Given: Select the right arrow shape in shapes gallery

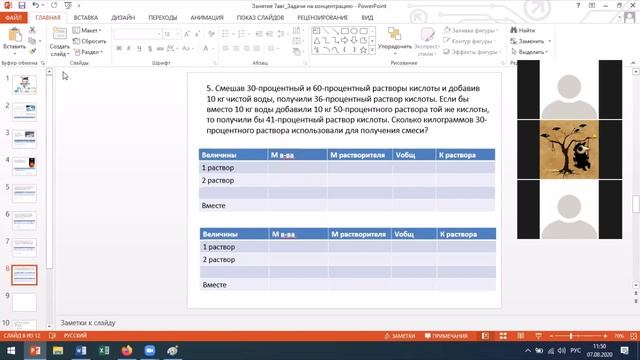Looking at the screenshot, I should [x=344, y=40].
